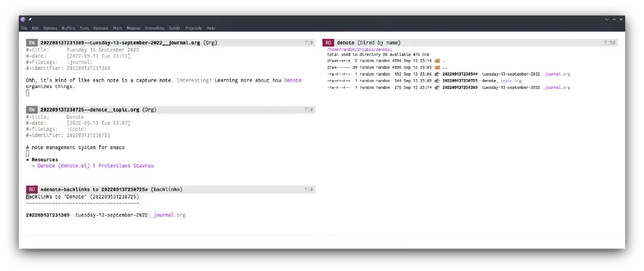Screen dimensions: 644x271
Task: Open the Projectile menu
Action: click(x=194, y=28)
